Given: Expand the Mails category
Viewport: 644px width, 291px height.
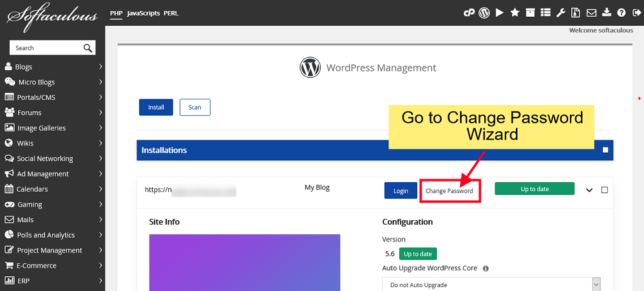Looking at the screenshot, I should pyautogui.click(x=100, y=220).
